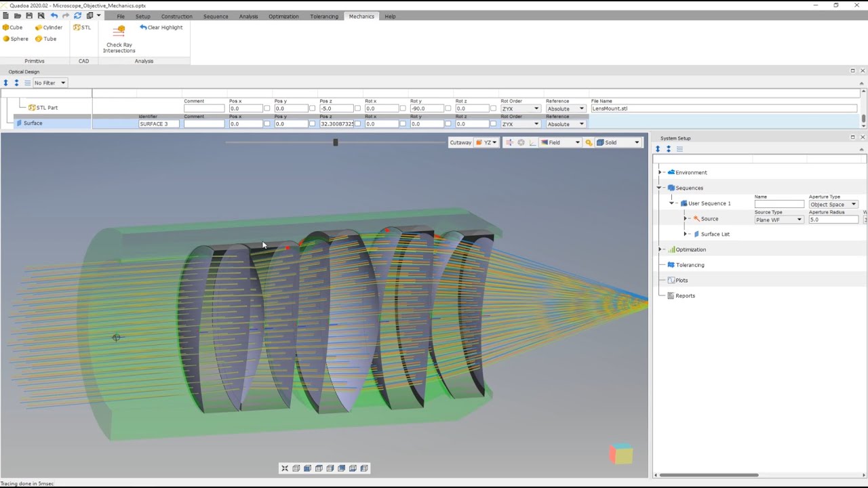Toggle Rot x checkbox in Surface row

403,124
